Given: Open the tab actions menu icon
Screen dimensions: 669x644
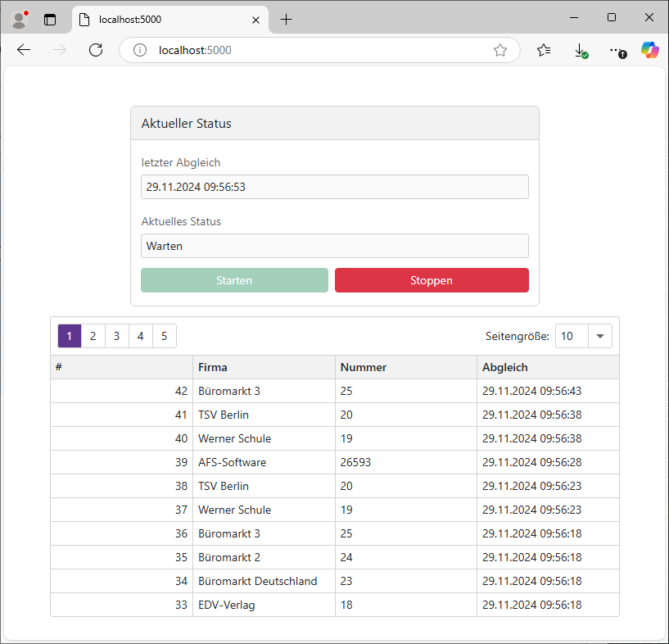Looking at the screenshot, I should (50, 20).
